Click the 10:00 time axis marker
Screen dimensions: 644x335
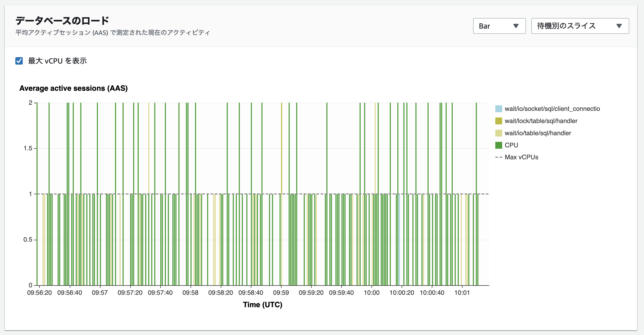[371, 293]
